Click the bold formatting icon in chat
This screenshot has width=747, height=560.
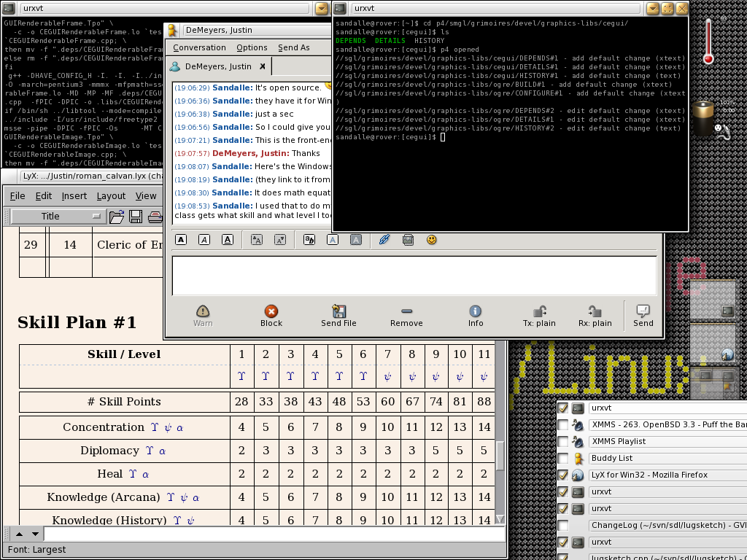coord(181,240)
